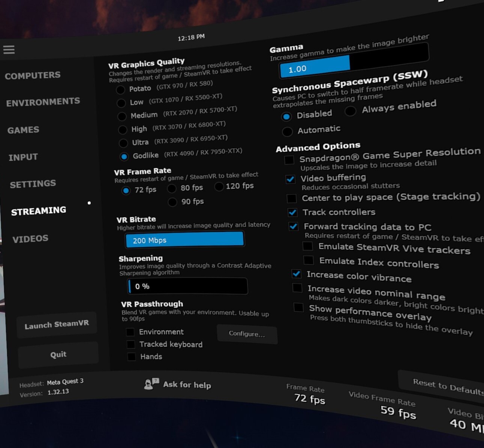Screen dimensions: 484x448
Task: Toggle Video buffering checkbox
Action: (290, 179)
